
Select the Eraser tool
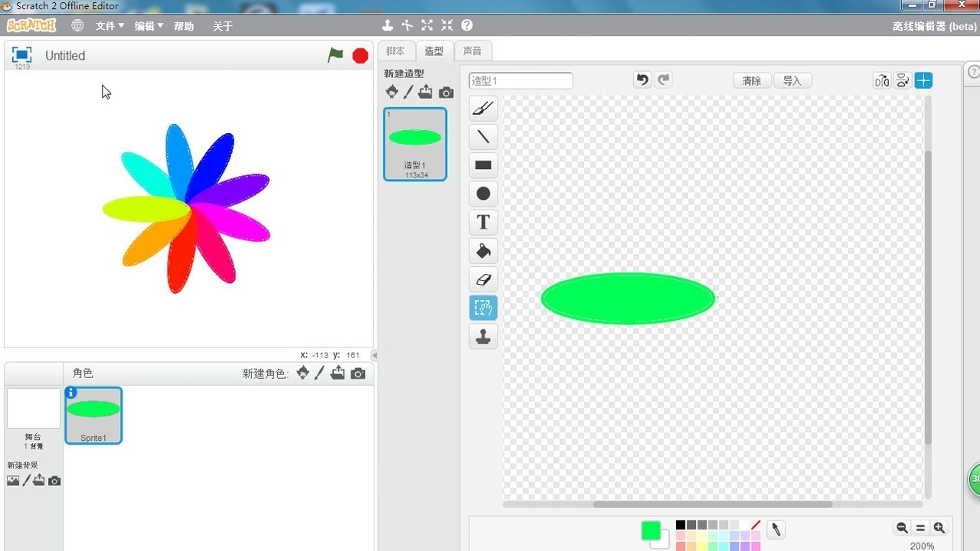483,279
